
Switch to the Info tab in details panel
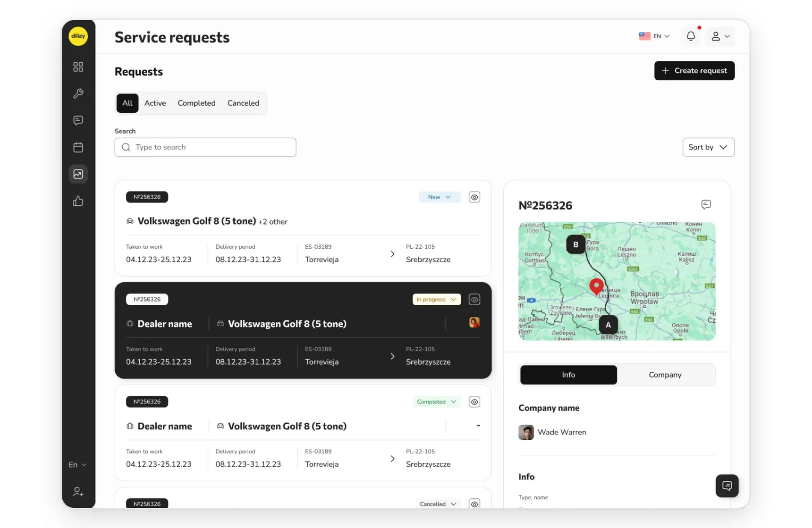(568, 375)
